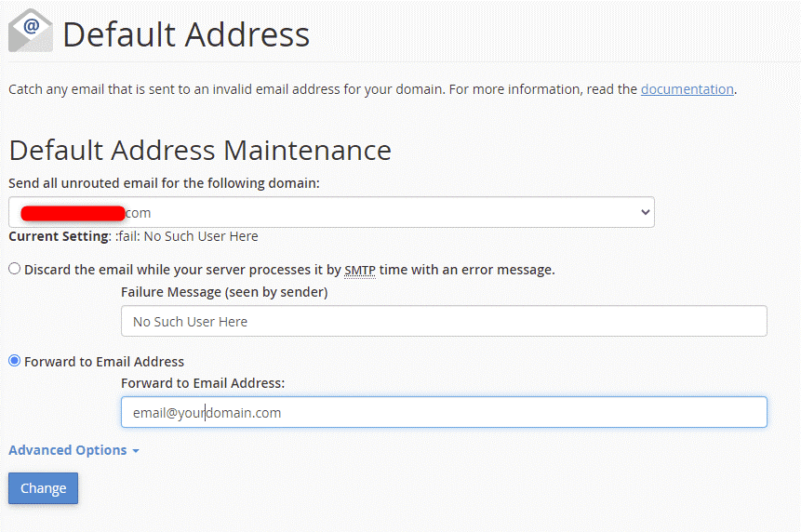
Task: Click the 'Send all unrouted email' label
Action: pyautogui.click(x=164, y=183)
